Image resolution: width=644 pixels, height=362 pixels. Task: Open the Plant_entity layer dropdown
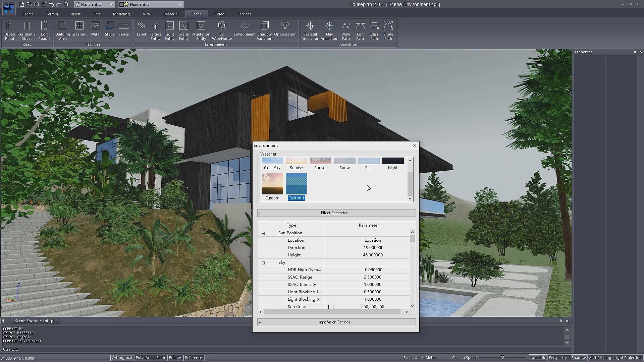point(111,4)
